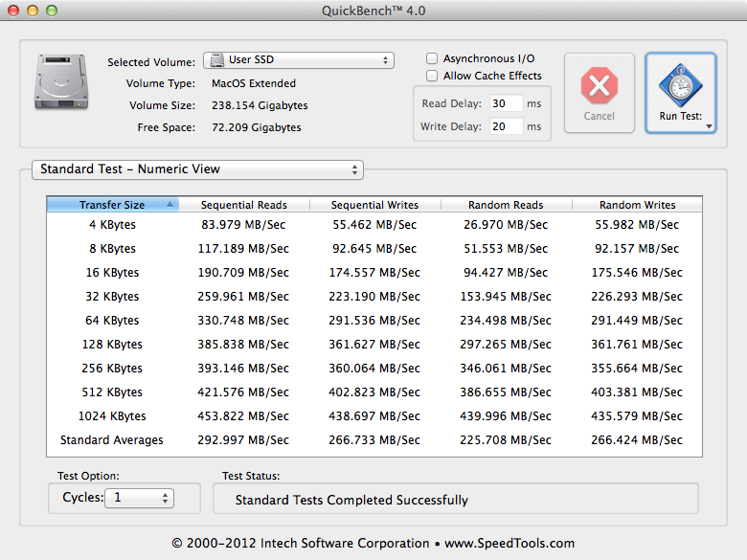Sort by Random Writes column header
The width and height of the screenshot is (747, 560).
coord(638,205)
